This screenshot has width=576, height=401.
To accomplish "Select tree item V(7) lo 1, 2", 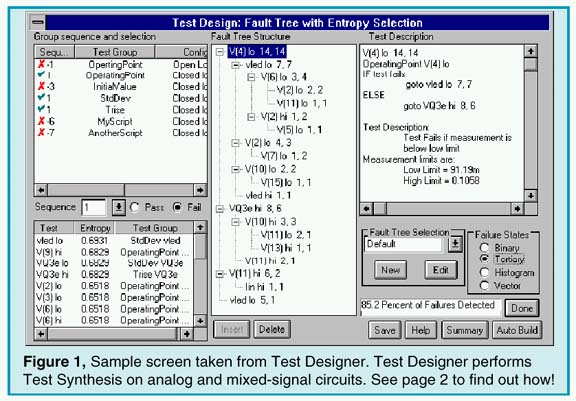I will pos(284,156).
